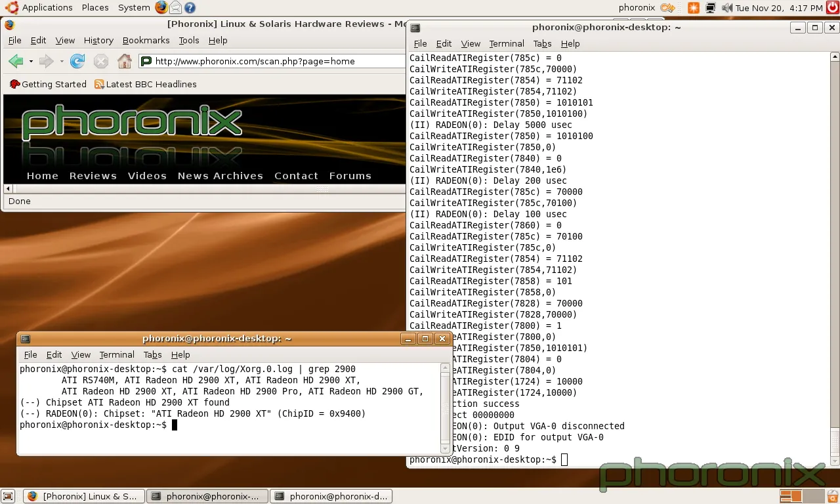Click the Show Desktop button in bottom panel
The image size is (840, 504).
8,496
